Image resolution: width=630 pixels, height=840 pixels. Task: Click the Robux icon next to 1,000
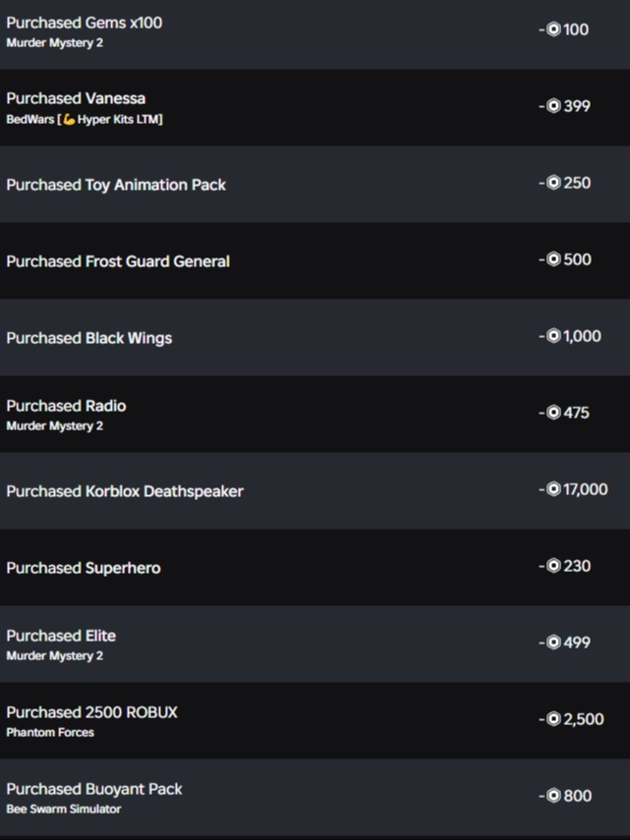point(553,336)
